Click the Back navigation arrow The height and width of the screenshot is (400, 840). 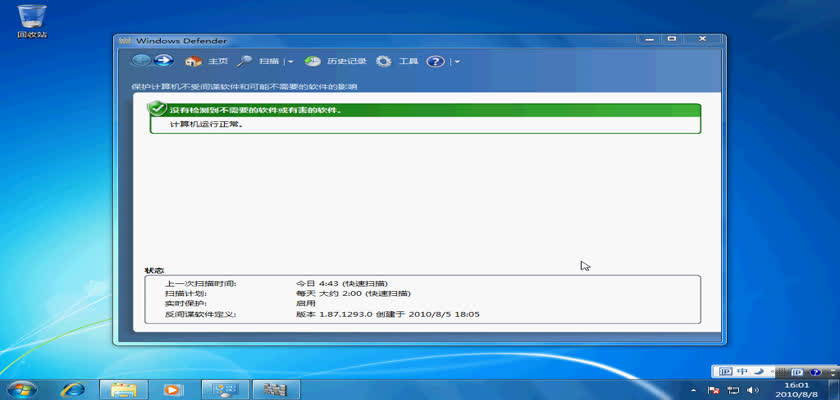pos(141,61)
